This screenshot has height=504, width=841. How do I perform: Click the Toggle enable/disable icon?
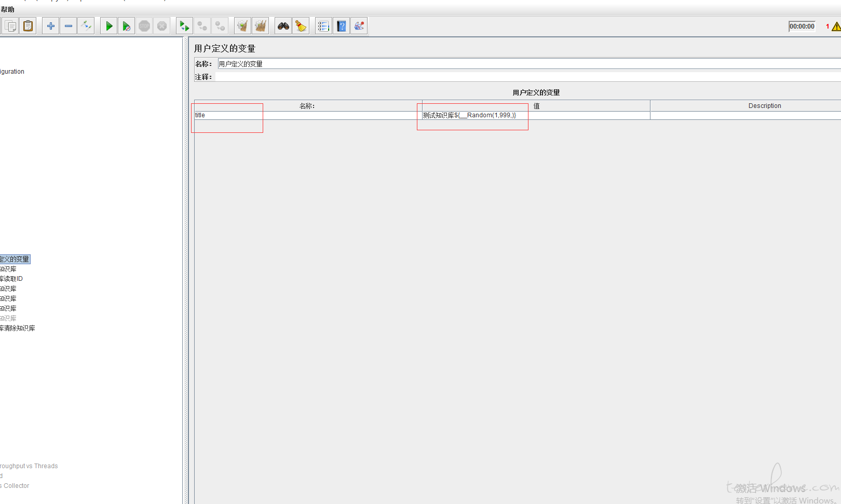click(x=86, y=26)
